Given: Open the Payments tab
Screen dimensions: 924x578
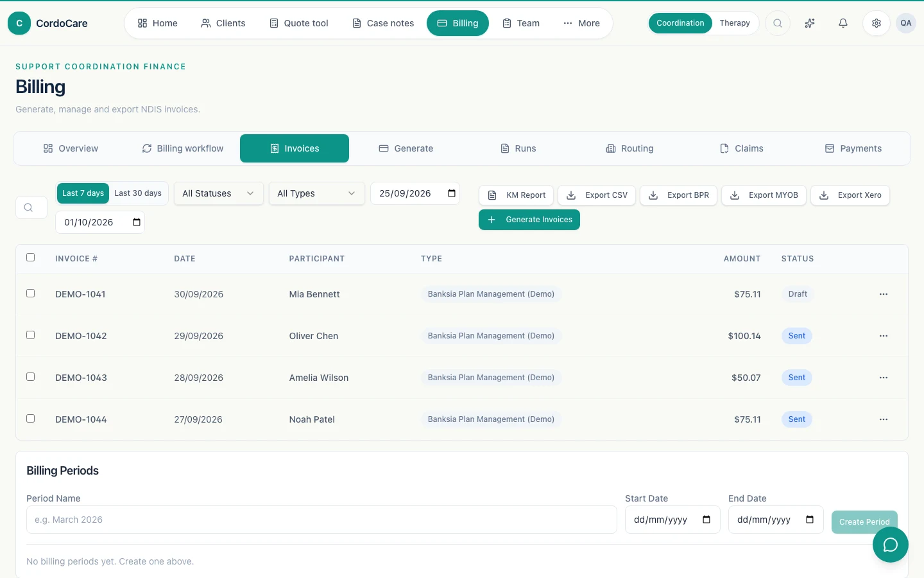Looking at the screenshot, I should click(853, 148).
